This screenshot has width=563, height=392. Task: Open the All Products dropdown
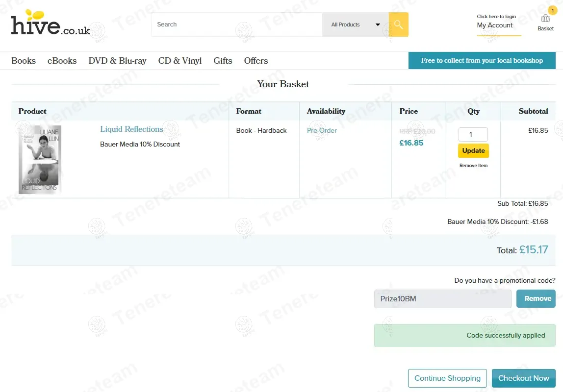pos(356,24)
